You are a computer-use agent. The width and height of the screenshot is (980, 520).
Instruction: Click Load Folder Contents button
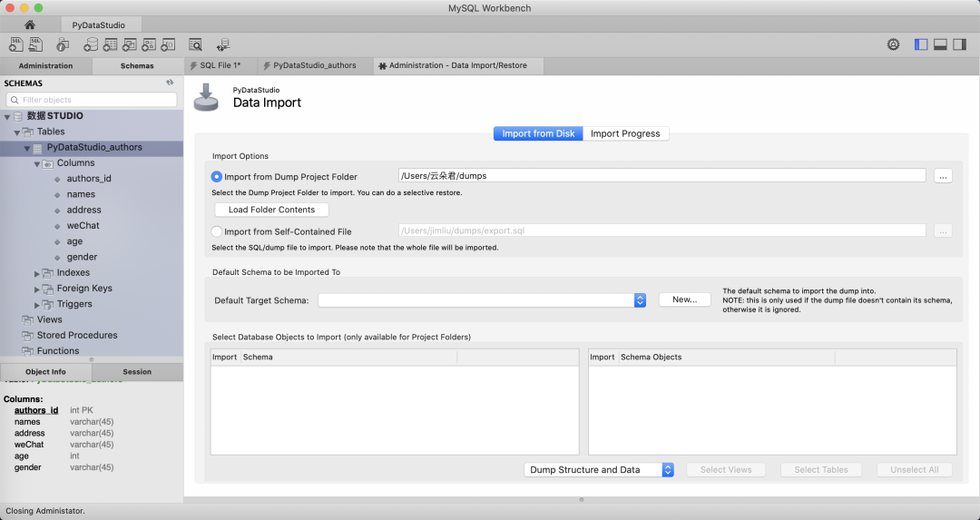[272, 210]
